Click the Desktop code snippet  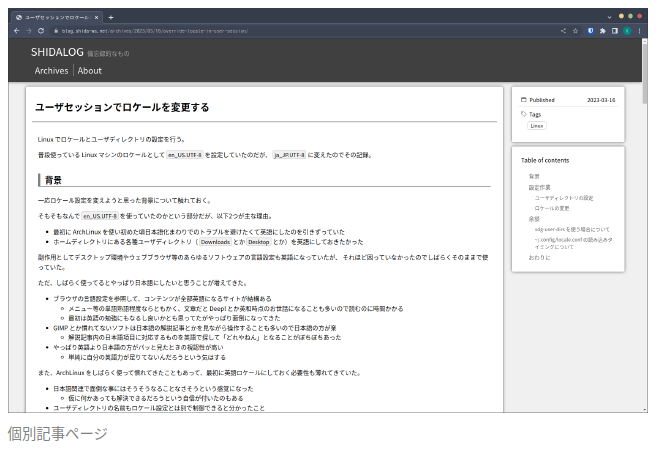[x=258, y=242]
